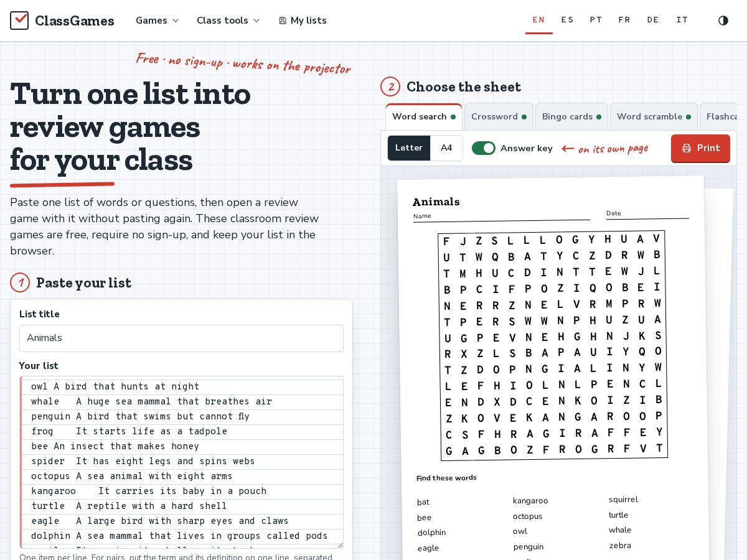Click the 'turtle A reptile' line
This screenshot has height=560, width=747.
(x=129, y=506)
